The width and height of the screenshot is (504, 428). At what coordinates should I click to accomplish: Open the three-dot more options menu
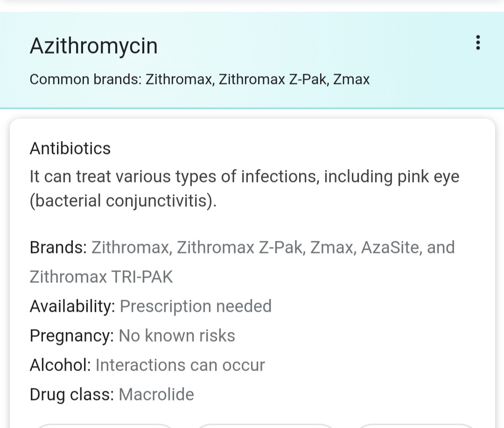[x=477, y=42]
